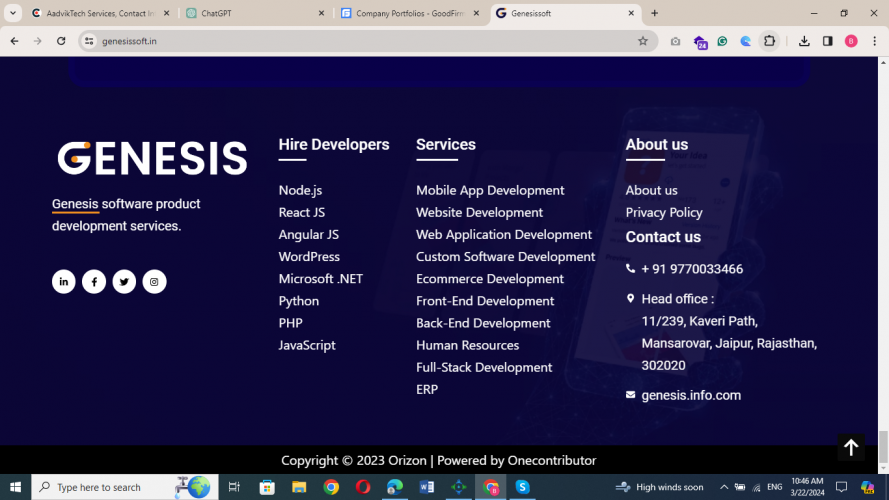Open the tab search dropdown arrow
The width and height of the screenshot is (889, 500).
coord(12,13)
